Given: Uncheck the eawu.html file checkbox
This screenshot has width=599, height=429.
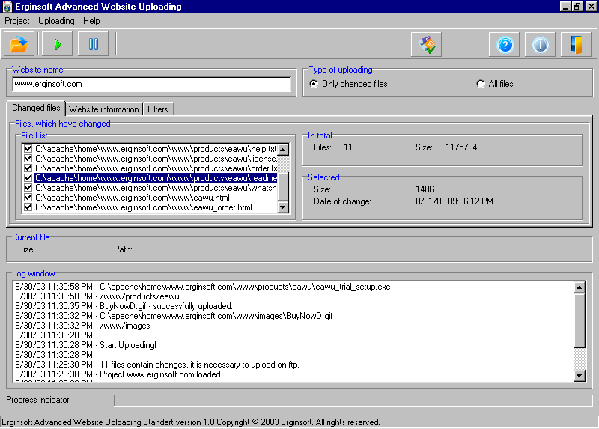Looking at the screenshot, I should (x=28, y=198).
